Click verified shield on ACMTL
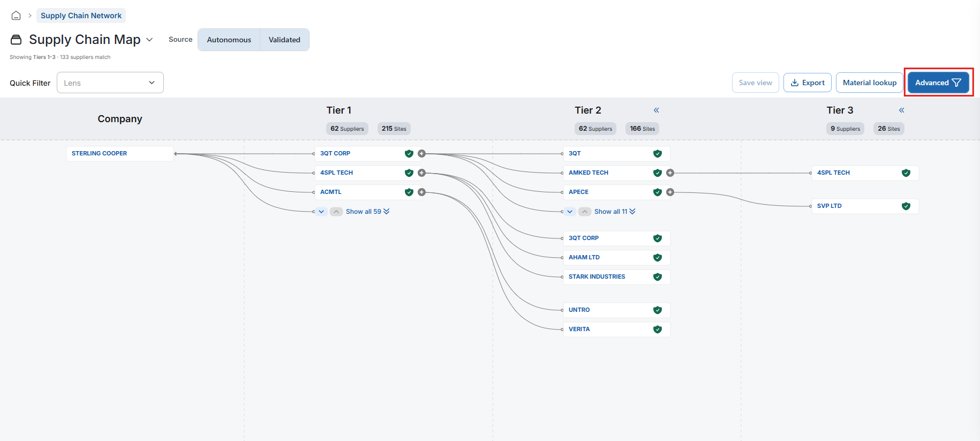Viewport: 980px width, 441px height. (x=409, y=192)
